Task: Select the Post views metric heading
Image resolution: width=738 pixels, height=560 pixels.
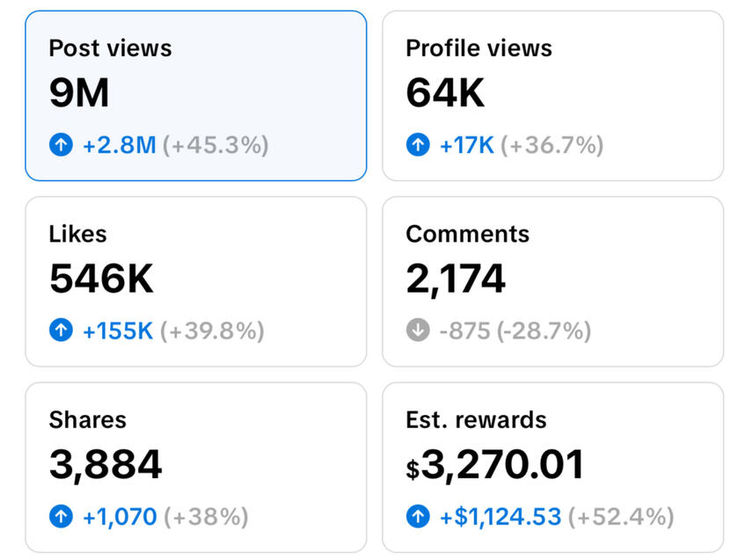Action: pyautogui.click(x=110, y=48)
